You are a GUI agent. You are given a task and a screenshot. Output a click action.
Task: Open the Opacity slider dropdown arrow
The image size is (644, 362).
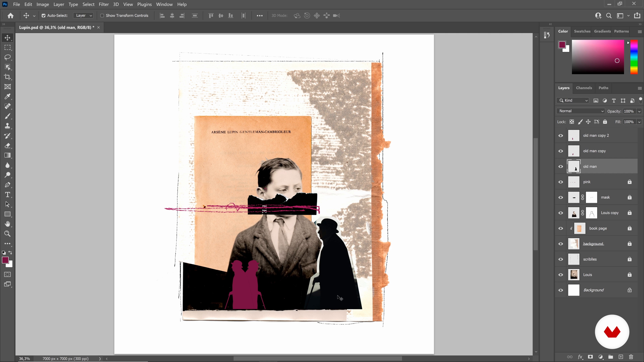[639, 111]
